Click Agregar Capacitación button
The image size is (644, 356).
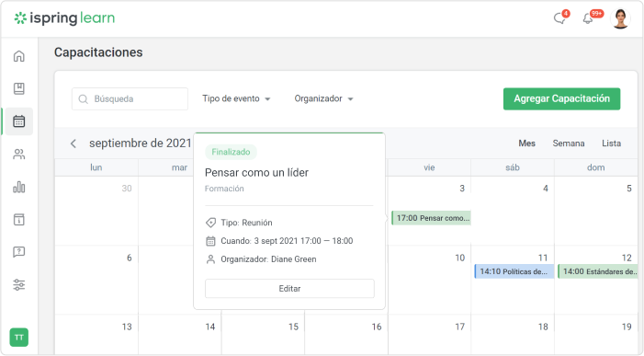click(x=561, y=98)
